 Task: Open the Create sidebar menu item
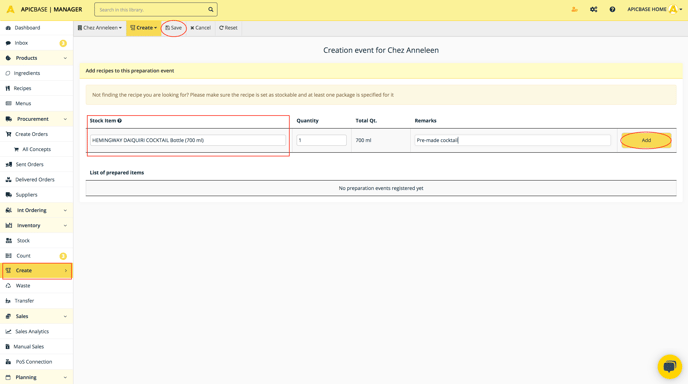coord(37,271)
